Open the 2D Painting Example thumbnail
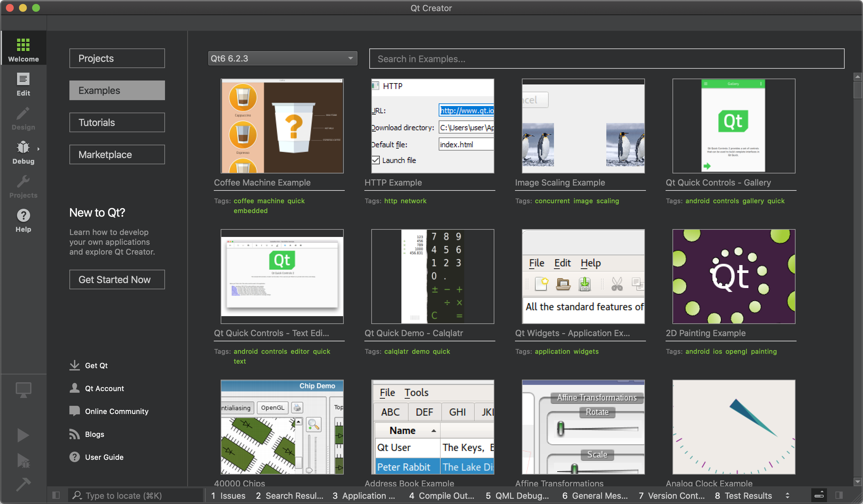 (734, 277)
